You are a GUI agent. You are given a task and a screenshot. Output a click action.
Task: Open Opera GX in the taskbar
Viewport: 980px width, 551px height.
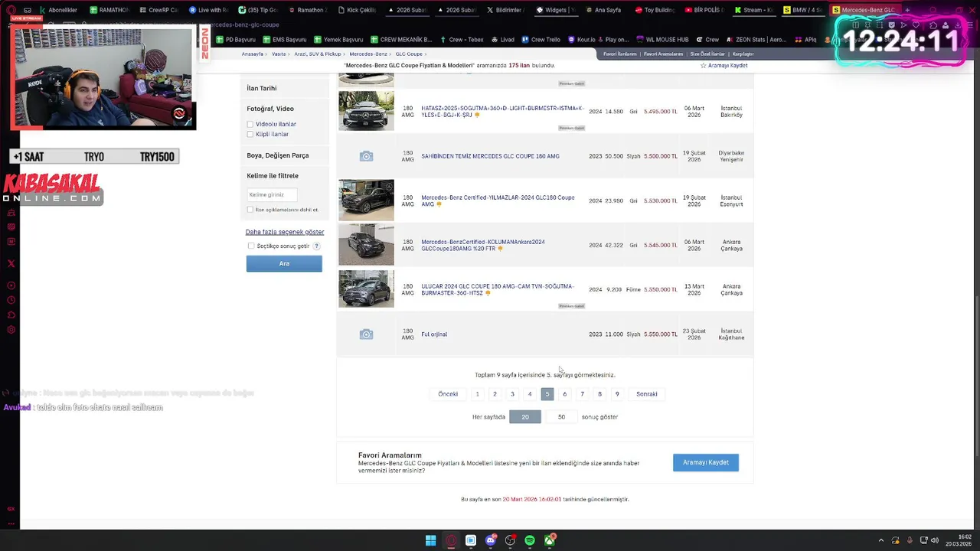click(x=451, y=540)
